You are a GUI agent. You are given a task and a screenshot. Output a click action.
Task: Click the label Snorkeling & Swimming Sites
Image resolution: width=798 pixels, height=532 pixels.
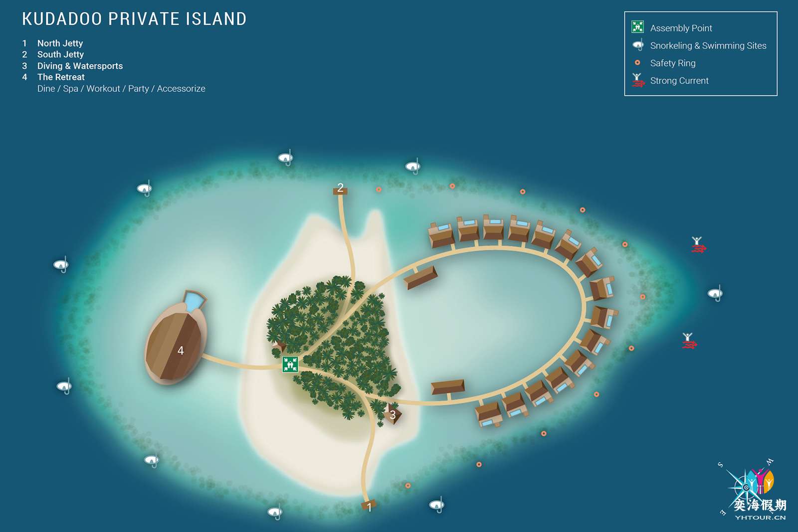(708, 45)
